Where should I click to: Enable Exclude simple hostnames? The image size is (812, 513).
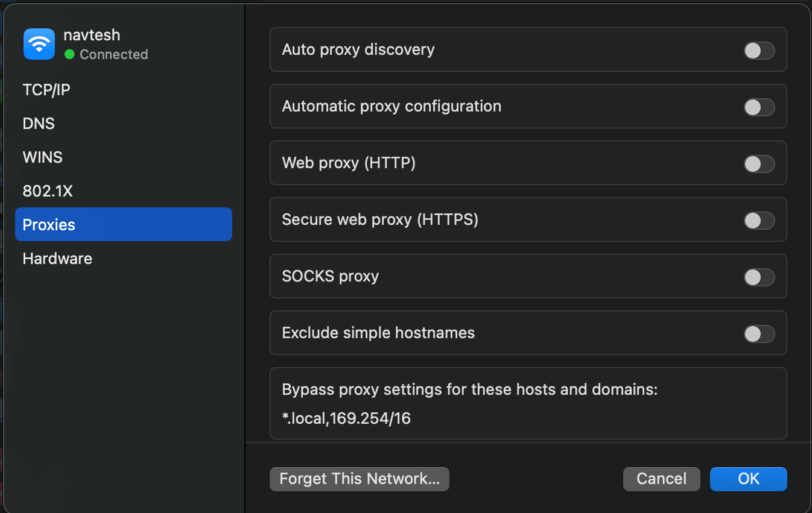point(759,333)
